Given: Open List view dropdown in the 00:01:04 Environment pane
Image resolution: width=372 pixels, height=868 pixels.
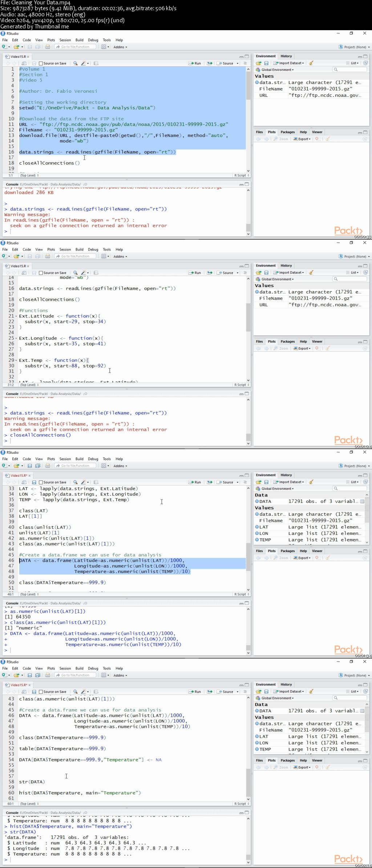Looking at the screenshot, I should (352, 272).
